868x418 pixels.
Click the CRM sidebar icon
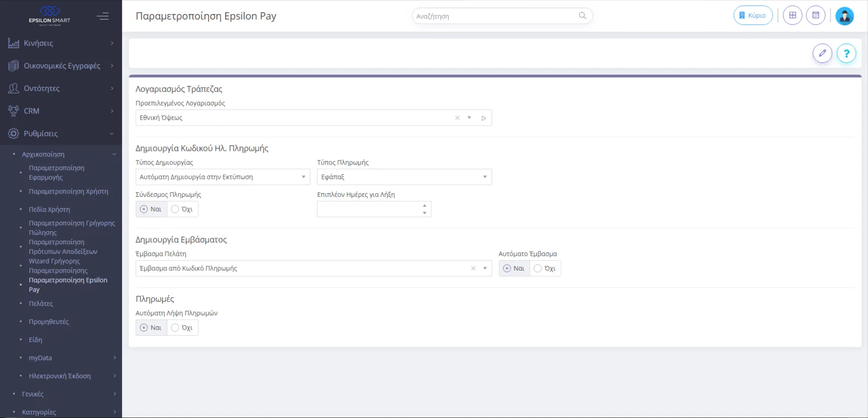[14, 111]
